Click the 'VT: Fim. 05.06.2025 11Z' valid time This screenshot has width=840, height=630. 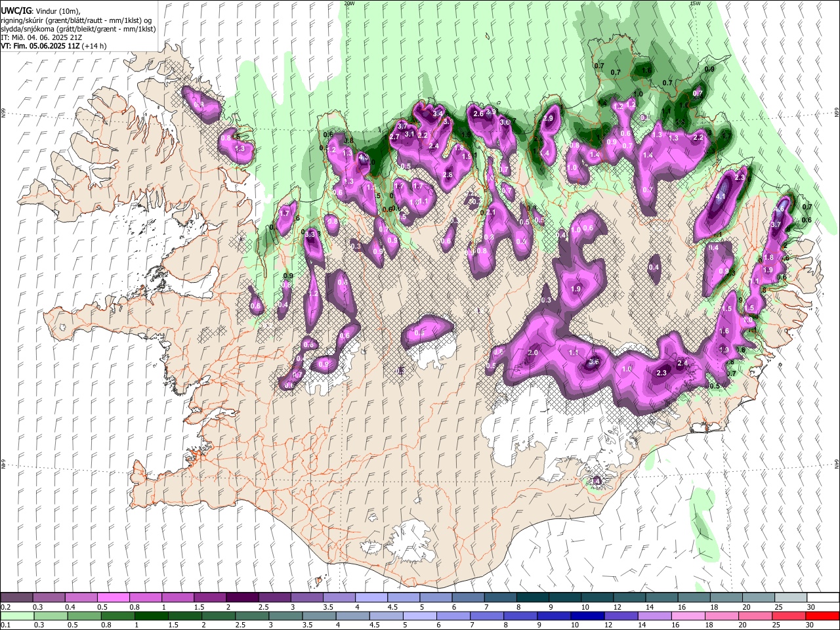click(39, 46)
